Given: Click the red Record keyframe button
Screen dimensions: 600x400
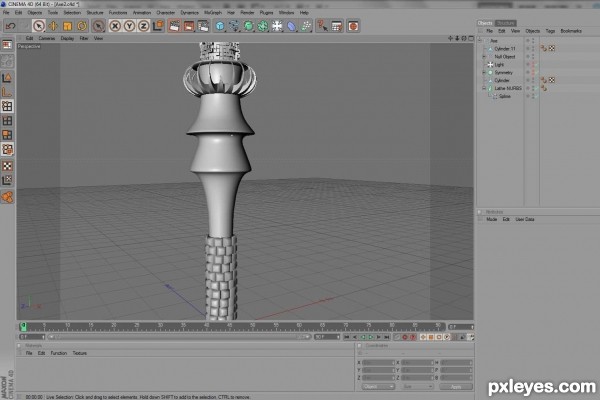Looking at the screenshot, I should click(404, 337).
